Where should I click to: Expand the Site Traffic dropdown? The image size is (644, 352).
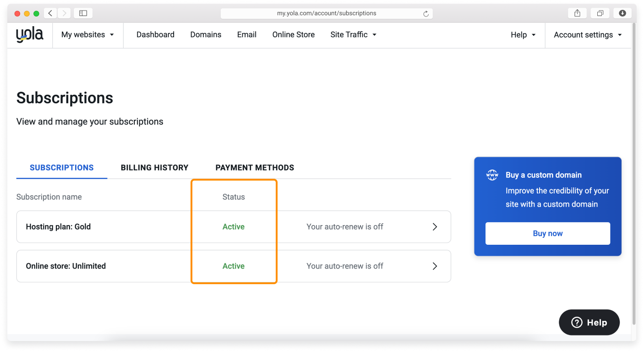[x=353, y=34]
